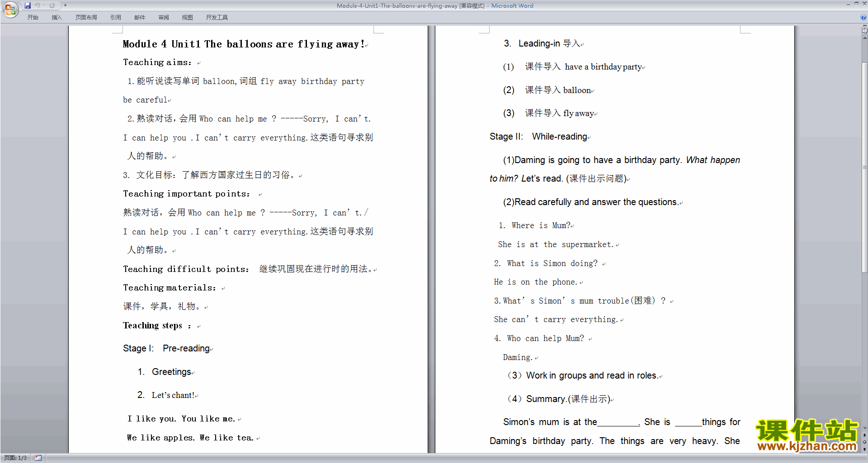Click the page count 页面: 1/3 indicator
This screenshot has width=868, height=463.
click(15, 458)
